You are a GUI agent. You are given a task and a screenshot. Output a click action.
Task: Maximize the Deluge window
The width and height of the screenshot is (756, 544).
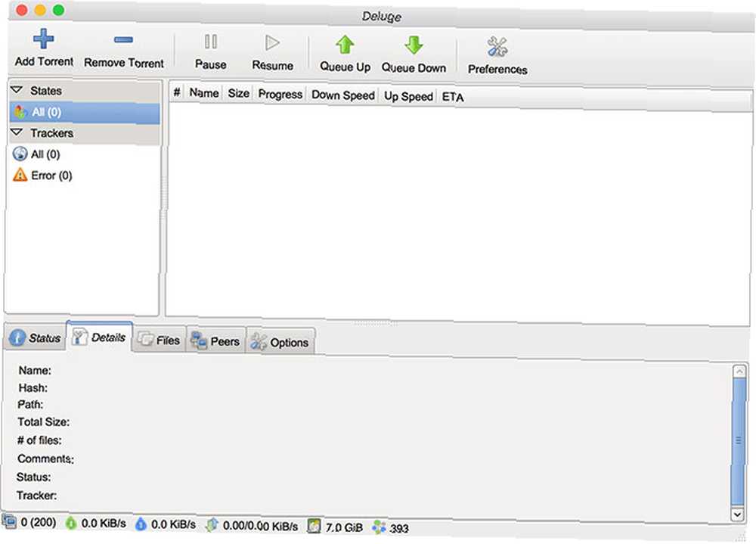pos(58,10)
